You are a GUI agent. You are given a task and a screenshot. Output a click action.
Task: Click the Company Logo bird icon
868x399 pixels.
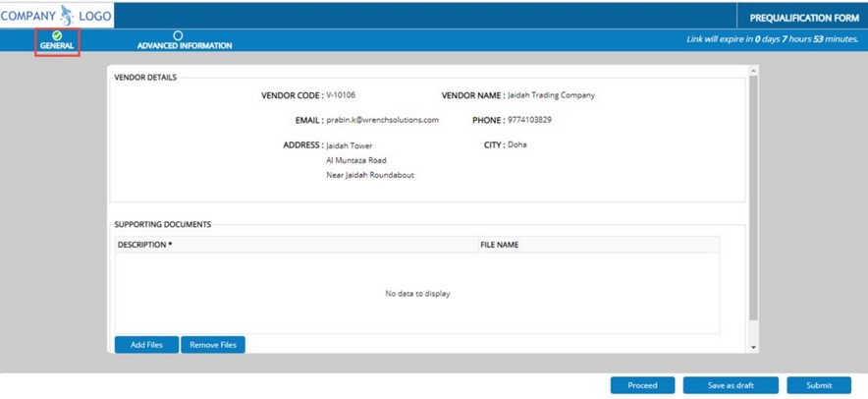pos(67,15)
